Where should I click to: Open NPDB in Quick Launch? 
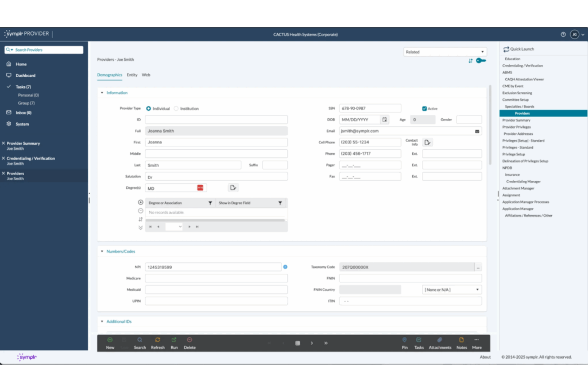point(507,168)
